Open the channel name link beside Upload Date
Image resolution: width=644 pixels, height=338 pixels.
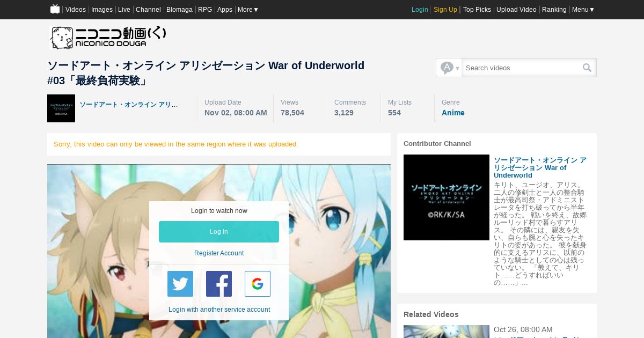coord(129,105)
